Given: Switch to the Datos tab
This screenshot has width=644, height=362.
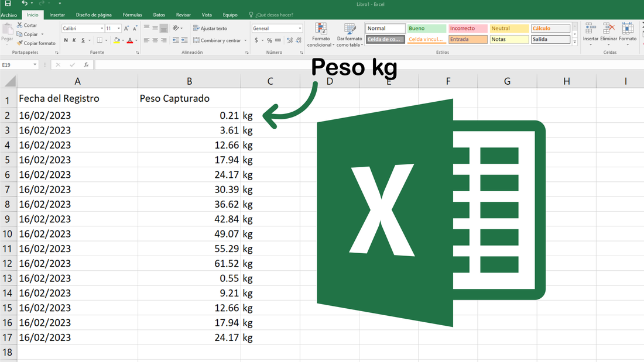Looking at the screenshot, I should [159, 15].
